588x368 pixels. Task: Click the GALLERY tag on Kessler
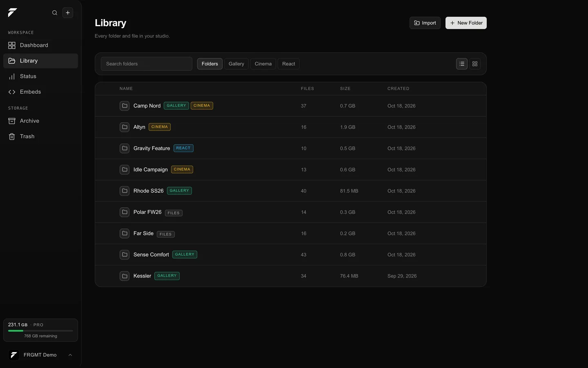pos(167,276)
